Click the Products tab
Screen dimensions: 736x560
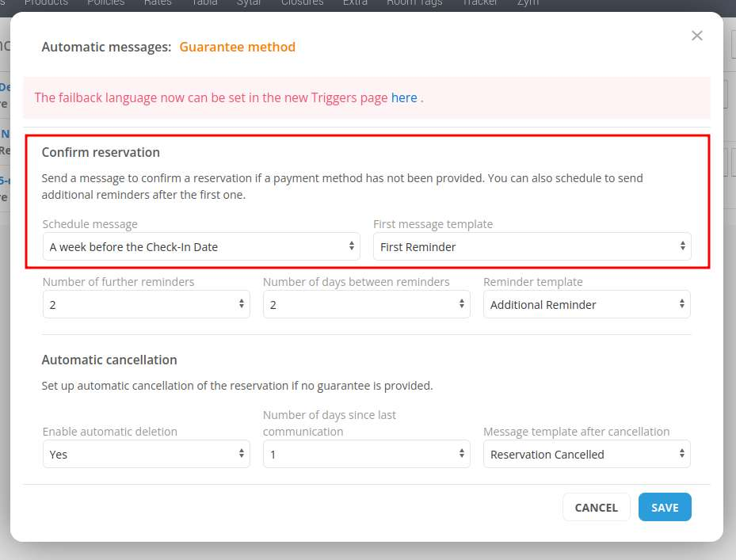[x=46, y=3]
